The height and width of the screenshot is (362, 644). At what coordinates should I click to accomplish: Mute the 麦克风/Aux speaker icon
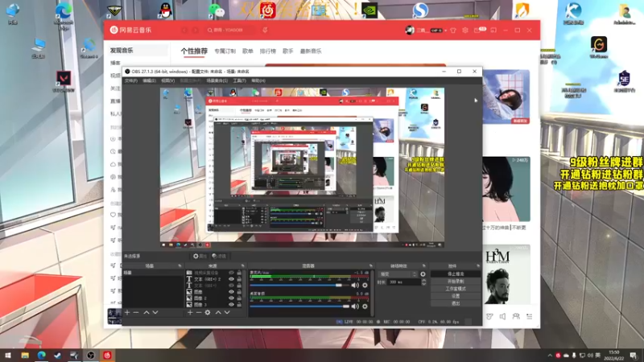(355, 286)
